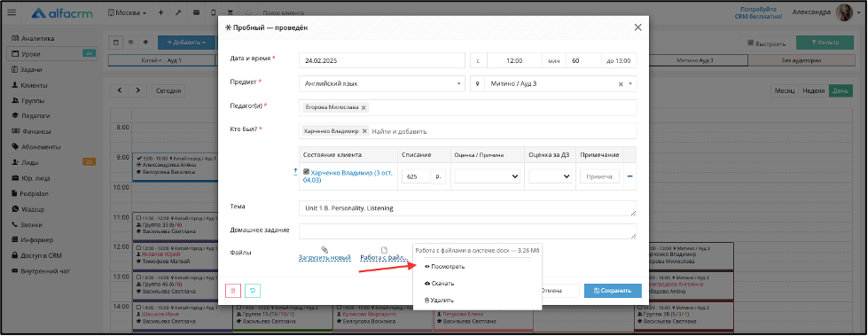
Task: Open the Предмет Английский язык dropdown
Action: click(381, 84)
